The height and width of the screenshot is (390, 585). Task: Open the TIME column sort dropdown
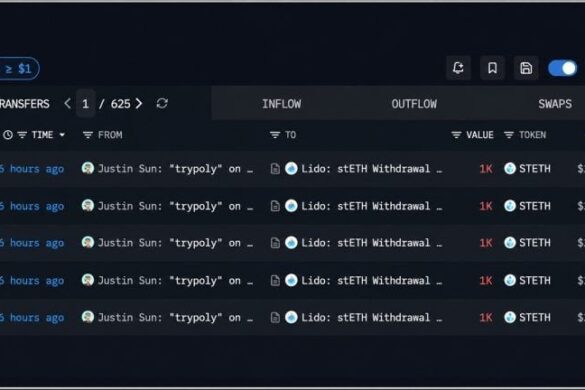[x=62, y=135]
